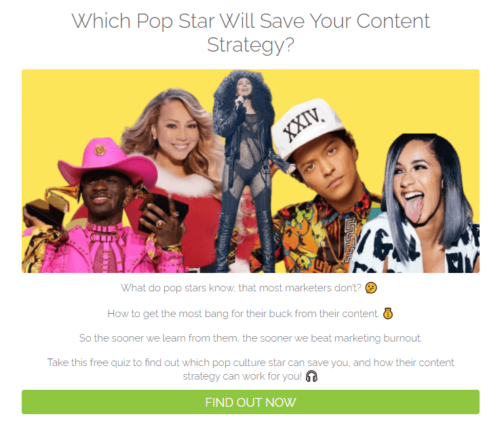Click the pink cowboy hat in banner
This screenshot has width=504, height=421.
pos(107,162)
